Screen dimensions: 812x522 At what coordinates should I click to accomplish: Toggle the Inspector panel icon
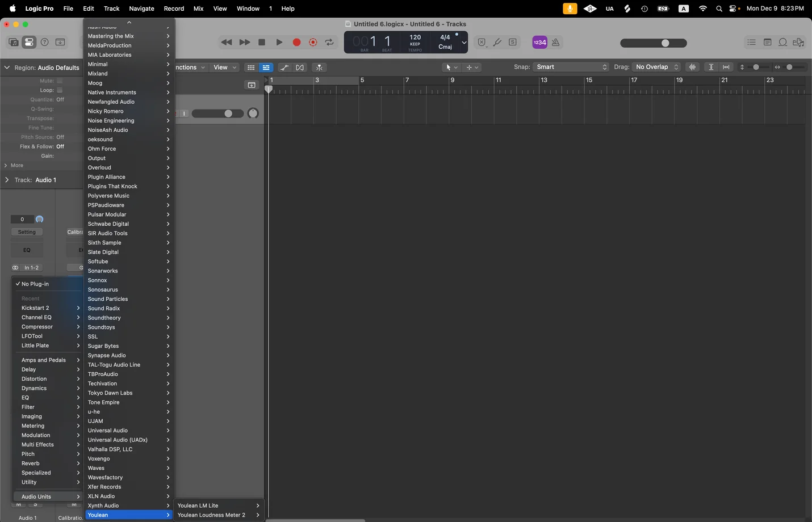(x=29, y=42)
